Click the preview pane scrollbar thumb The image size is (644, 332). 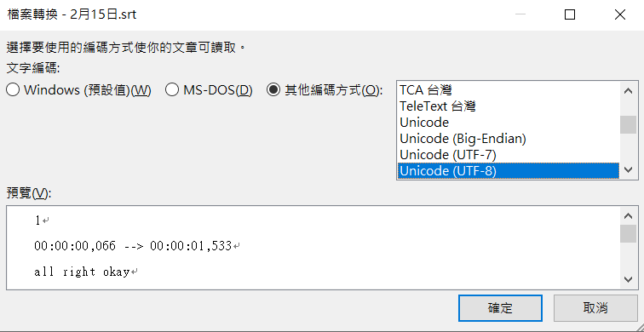click(628, 233)
